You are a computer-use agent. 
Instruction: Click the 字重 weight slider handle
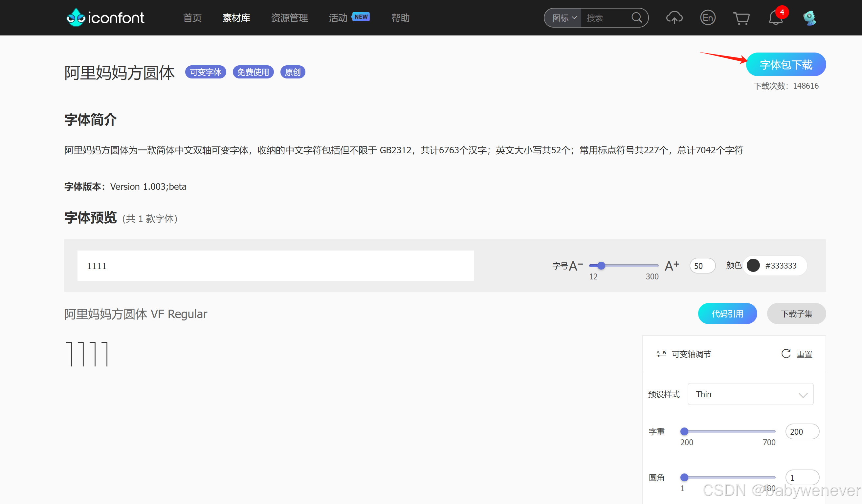[x=684, y=431]
